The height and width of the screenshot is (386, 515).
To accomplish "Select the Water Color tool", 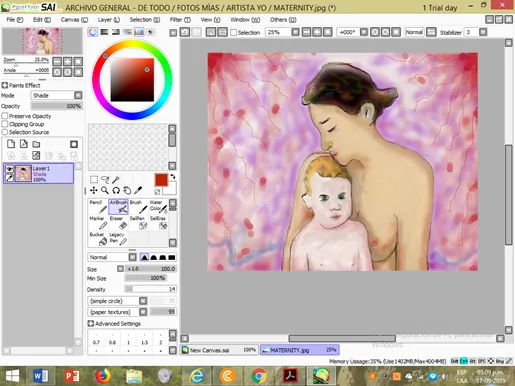I will (x=158, y=207).
